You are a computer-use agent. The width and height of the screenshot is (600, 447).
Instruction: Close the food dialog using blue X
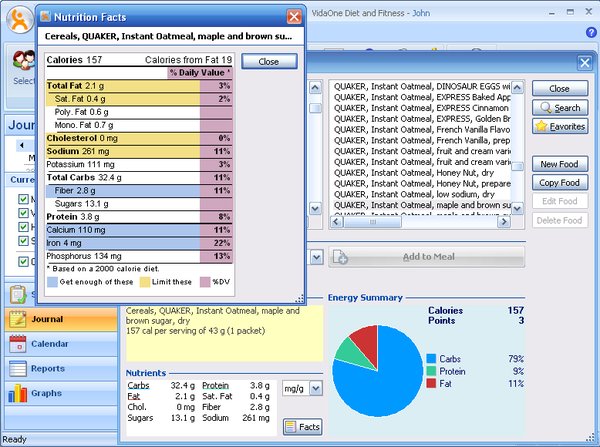[584, 63]
